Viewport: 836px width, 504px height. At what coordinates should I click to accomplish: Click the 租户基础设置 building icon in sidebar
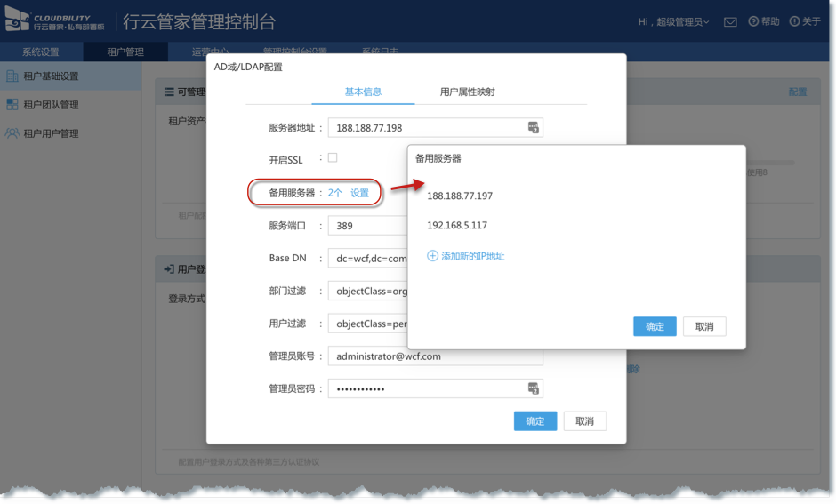click(12, 76)
